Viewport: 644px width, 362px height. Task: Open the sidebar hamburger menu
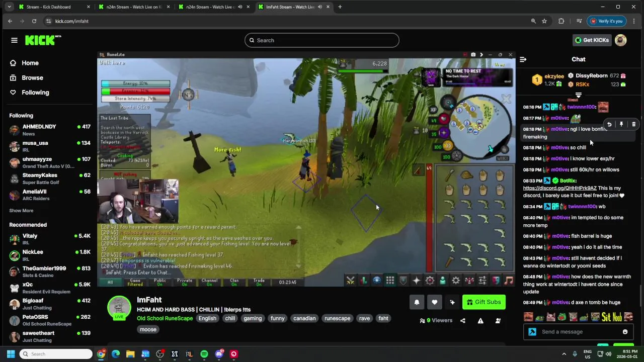pyautogui.click(x=14, y=40)
